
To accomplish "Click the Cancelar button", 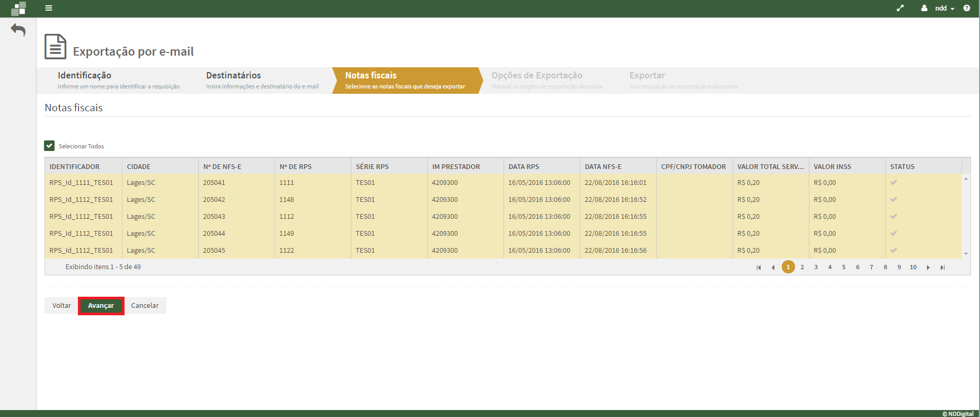I will 145,306.
